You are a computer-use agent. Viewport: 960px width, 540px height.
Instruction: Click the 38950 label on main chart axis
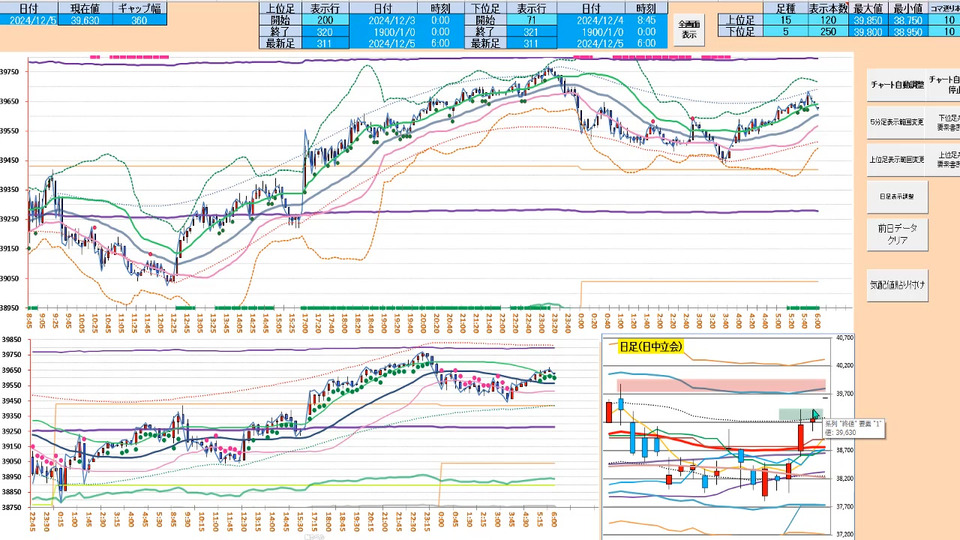(x=10, y=308)
